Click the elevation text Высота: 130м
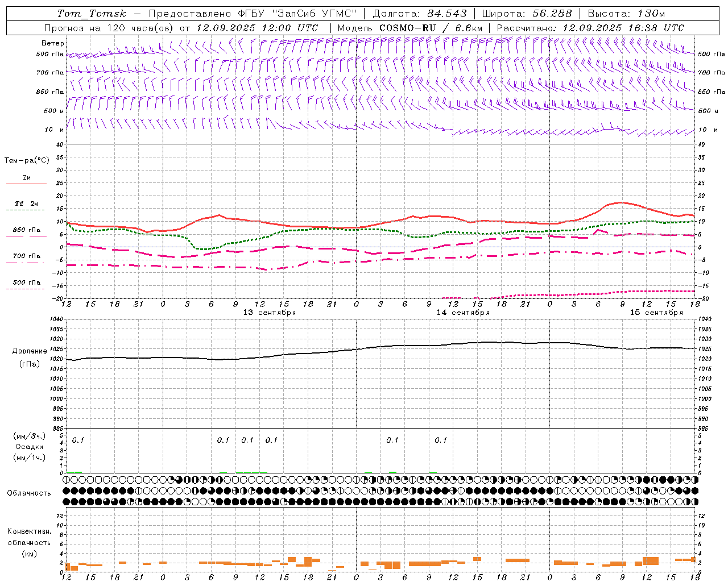 click(626, 14)
